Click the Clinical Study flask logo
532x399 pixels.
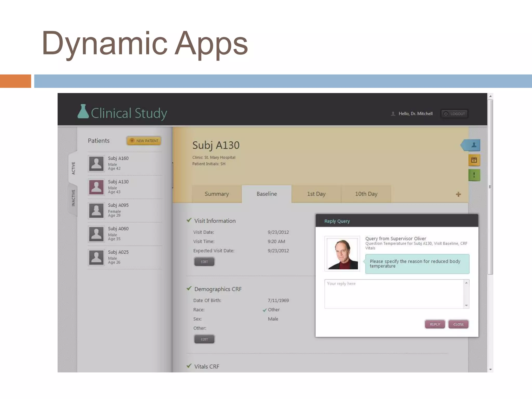pos(83,112)
